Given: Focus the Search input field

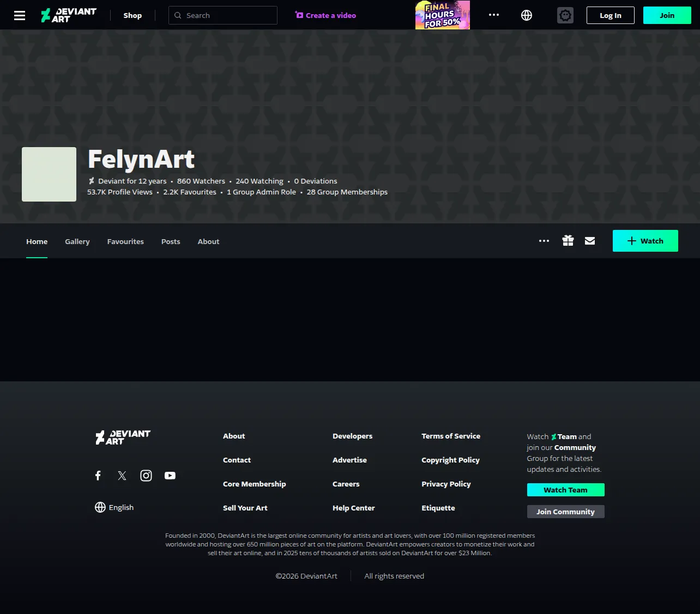Looking at the screenshot, I should pos(223,15).
